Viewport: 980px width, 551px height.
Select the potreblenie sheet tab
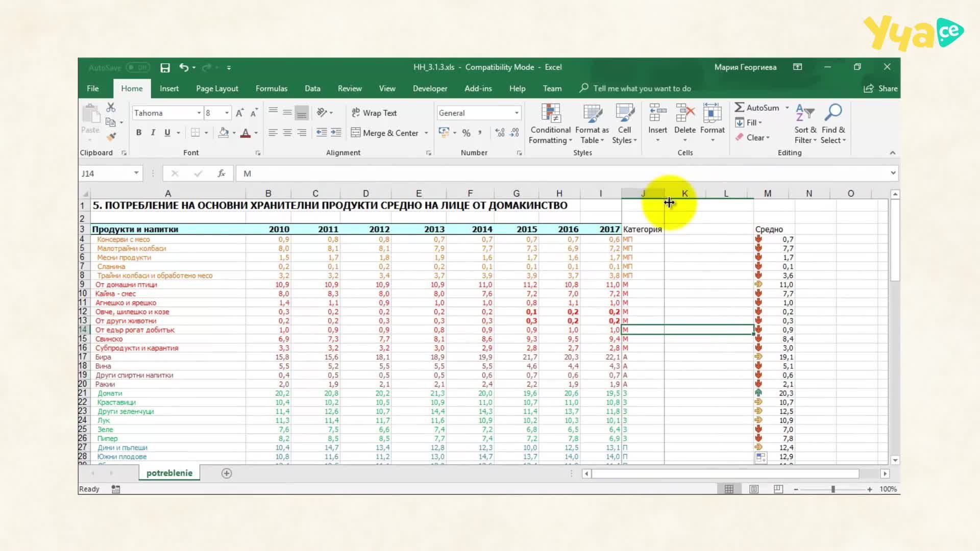coord(169,473)
